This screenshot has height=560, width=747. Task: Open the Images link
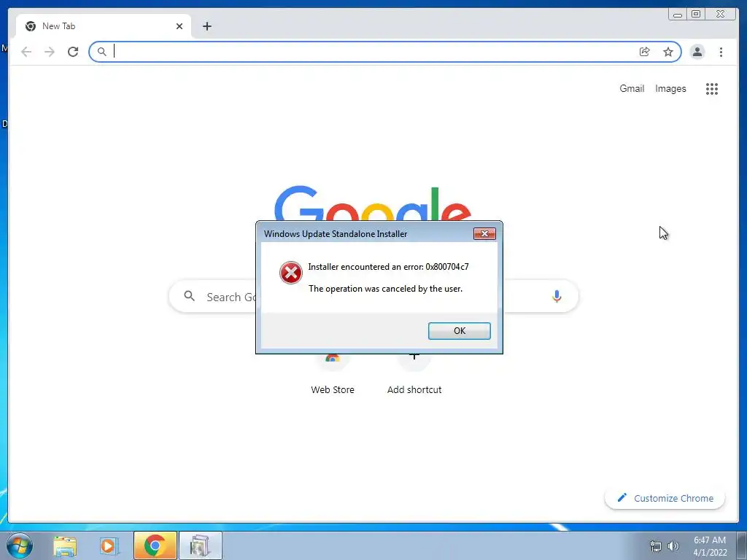click(670, 88)
